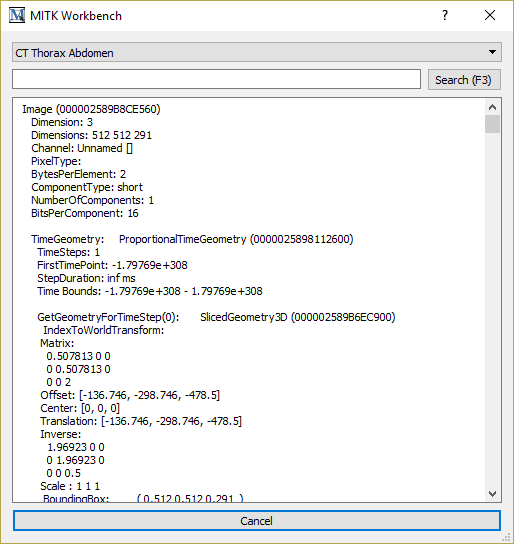
Task: Click the MITK Workbench logo icon
Action: click(x=17, y=16)
